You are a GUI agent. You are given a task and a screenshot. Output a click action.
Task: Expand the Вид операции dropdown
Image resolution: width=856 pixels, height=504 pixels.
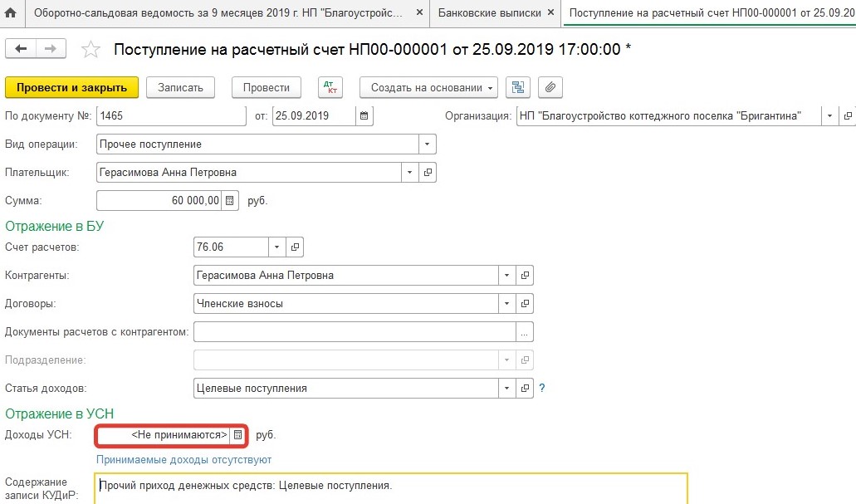[428, 144]
